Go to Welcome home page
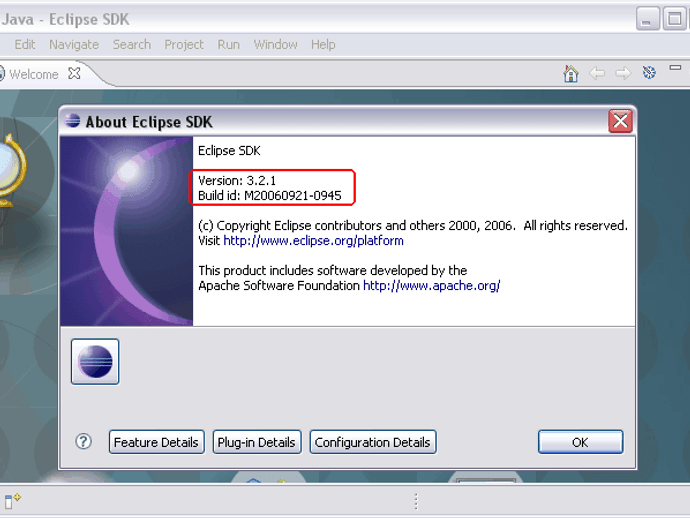This screenshot has height=518, width=690. (571, 73)
